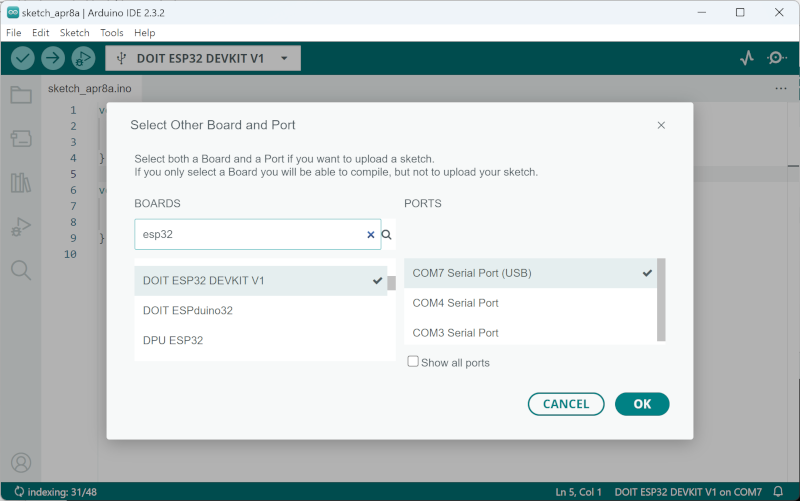
Task: Open the Serial Monitor
Action: click(x=776, y=58)
